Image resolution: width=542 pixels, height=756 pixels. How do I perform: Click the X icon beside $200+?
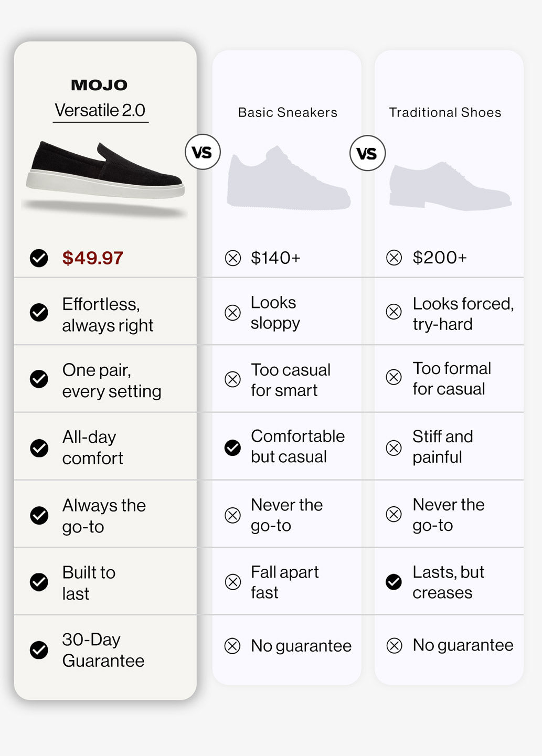tap(394, 258)
